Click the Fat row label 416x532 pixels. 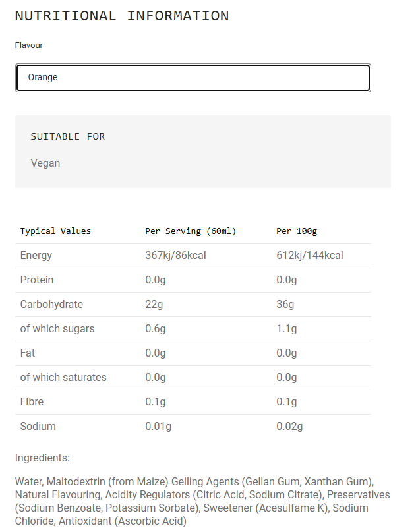(28, 353)
